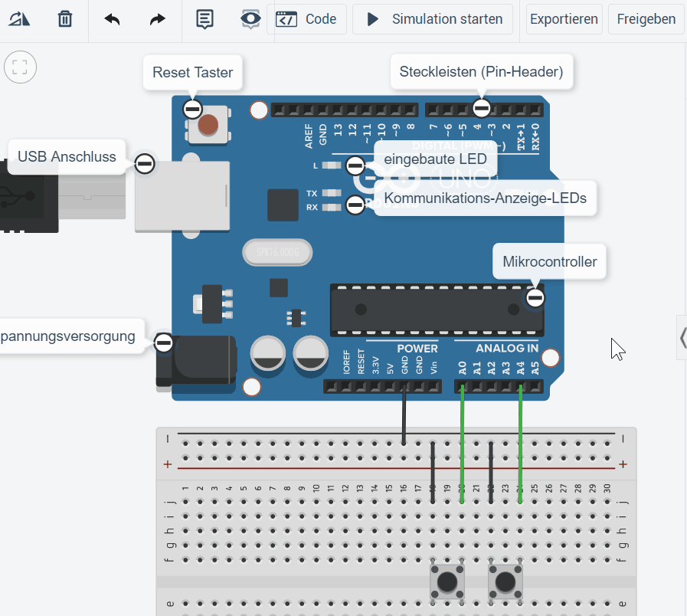Toggle component visibility with the eye icon
Image resolution: width=687 pixels, height=616 pixels.
pos(250,19)
